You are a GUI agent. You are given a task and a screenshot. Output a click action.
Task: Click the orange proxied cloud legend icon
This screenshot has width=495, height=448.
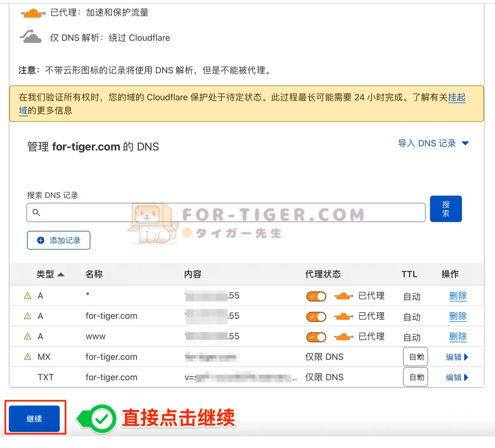(33, 13)
